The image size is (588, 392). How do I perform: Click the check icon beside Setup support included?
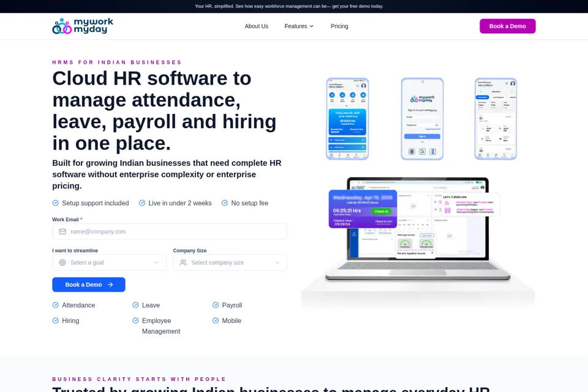coord(56,203)
